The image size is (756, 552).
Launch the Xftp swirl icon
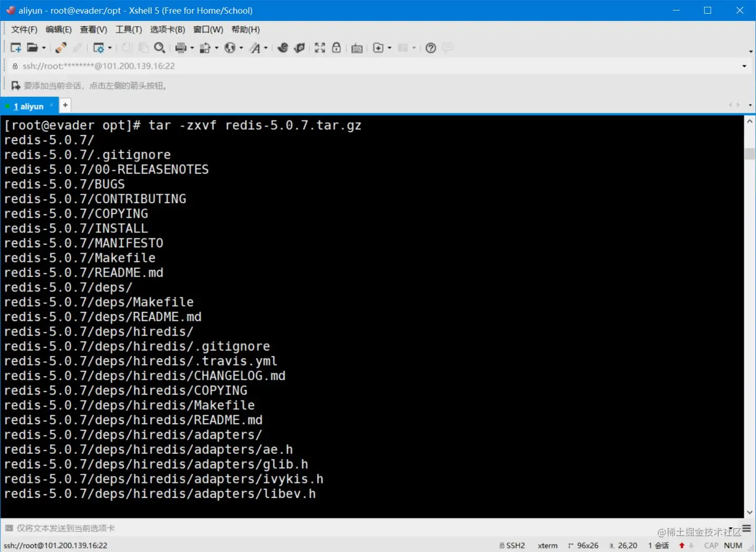283,48
